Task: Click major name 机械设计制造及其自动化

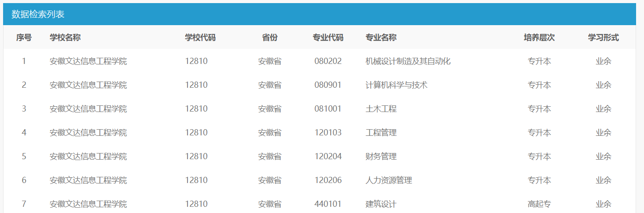Action: pos(408,61)
